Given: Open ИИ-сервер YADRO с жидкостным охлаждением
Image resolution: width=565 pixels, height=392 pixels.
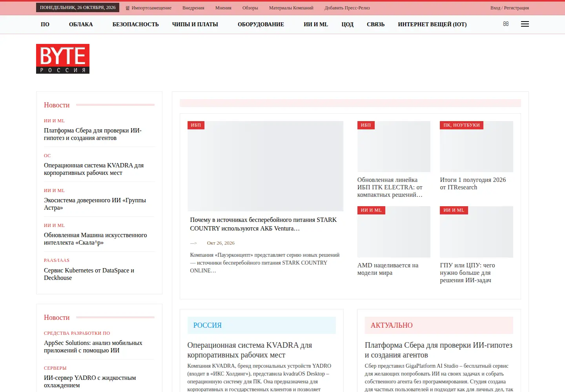Looking at the screenshot, I should [90, 381].
